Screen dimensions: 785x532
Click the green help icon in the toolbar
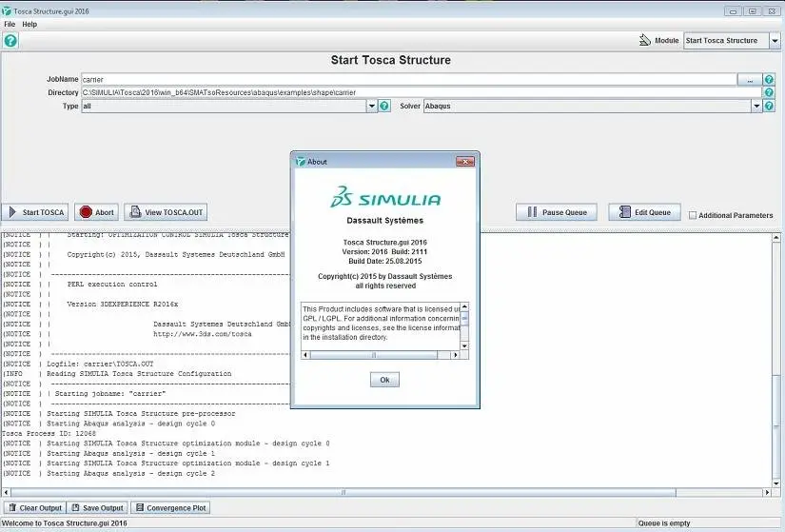click(10, 41)
